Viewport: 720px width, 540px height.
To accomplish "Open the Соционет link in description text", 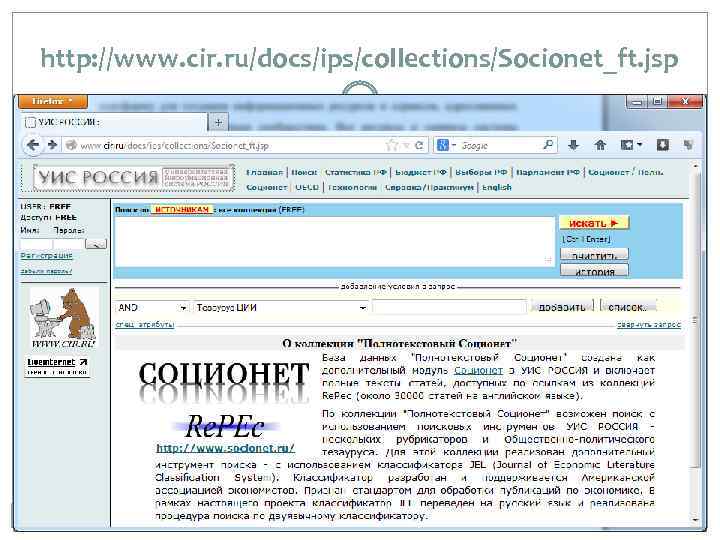I will 478,370.
